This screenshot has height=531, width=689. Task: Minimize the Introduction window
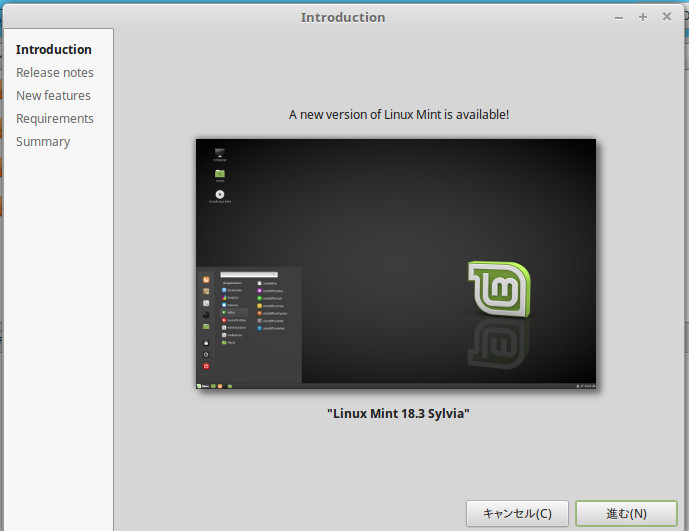tap(619, 18)
